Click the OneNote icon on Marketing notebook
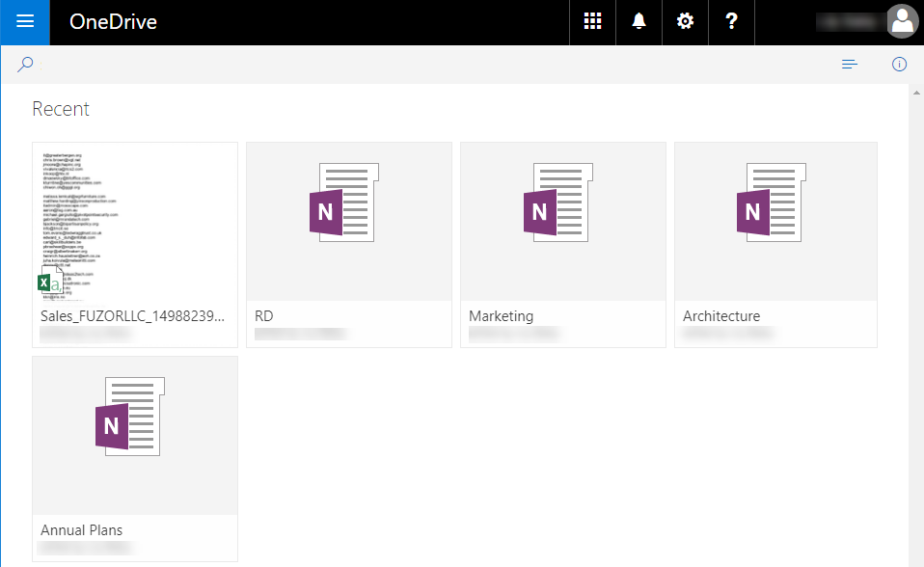Screen dimensions: 924x567 (x=558, y=202)
